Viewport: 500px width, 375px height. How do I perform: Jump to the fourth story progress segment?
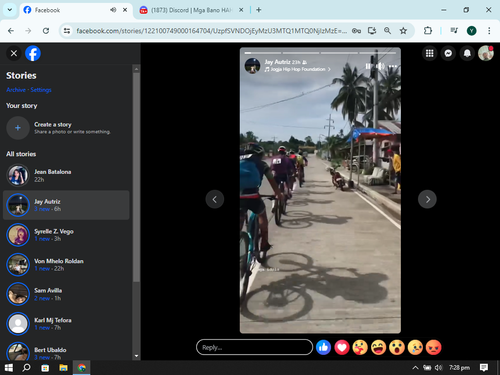[378, 53]
